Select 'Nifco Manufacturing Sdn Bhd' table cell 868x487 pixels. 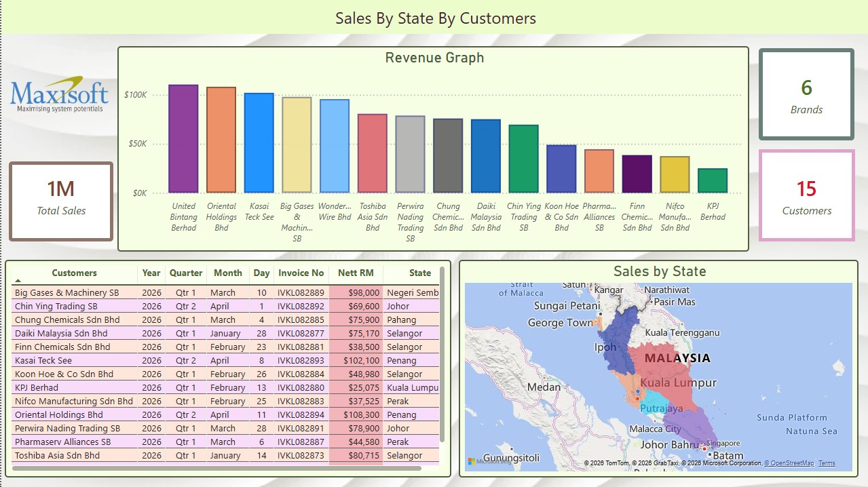click(x=74, y=401)
